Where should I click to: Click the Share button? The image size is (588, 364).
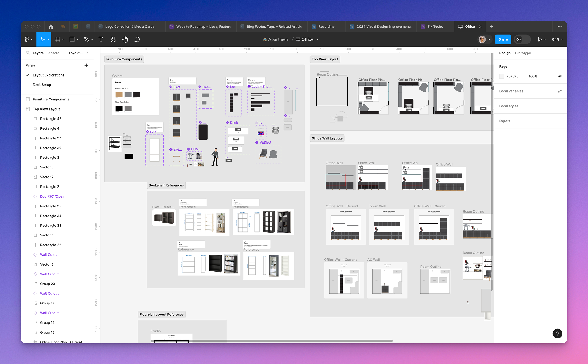(503, 39)
